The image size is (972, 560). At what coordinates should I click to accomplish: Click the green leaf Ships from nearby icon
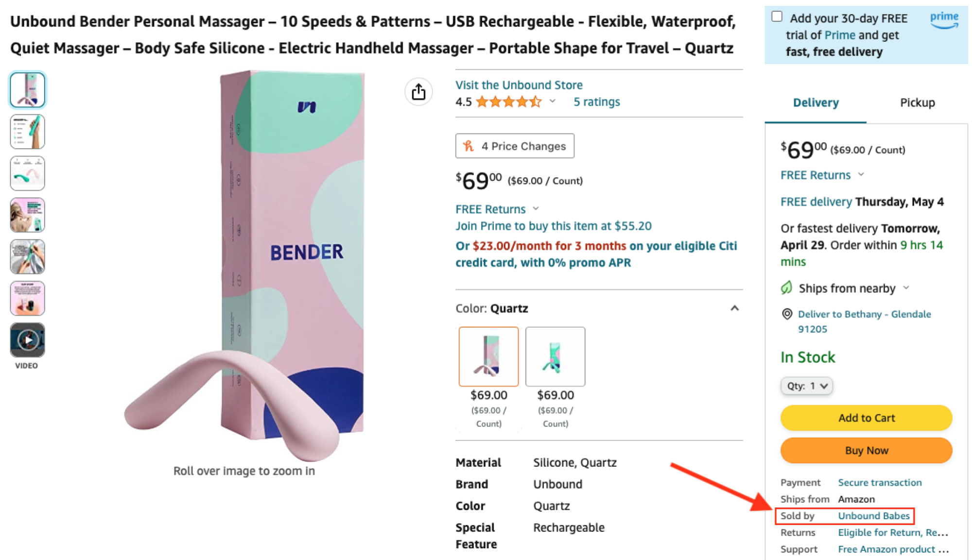click(787, 288)
